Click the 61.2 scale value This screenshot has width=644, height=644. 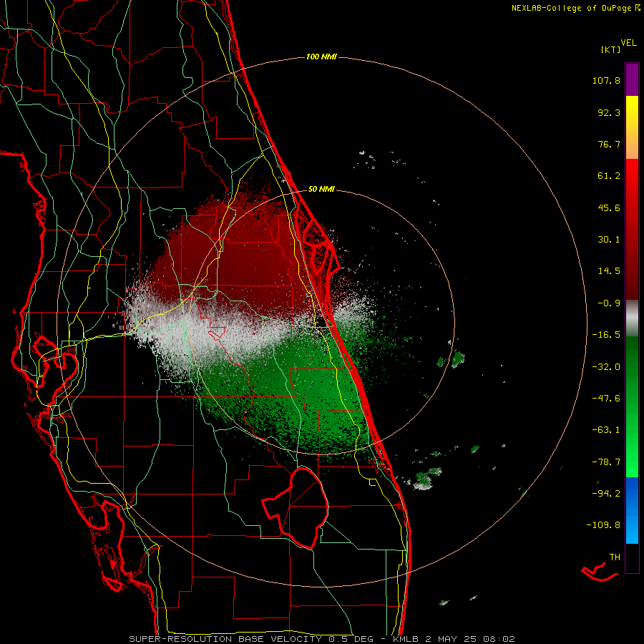pyautogui.click(x=609, y=176)
